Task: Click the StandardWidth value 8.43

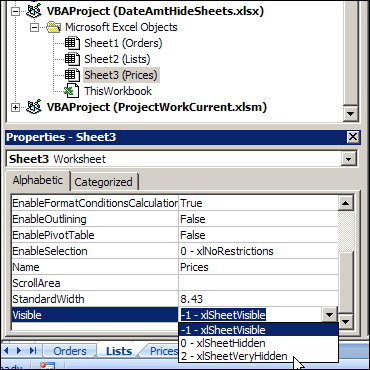Action: [258, 299]
